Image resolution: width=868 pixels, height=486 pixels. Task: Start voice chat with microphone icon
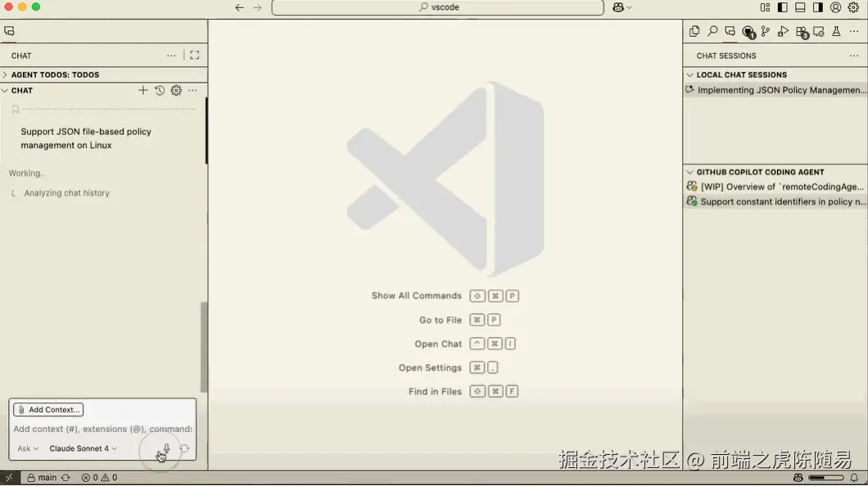click(x=166, y=448)
